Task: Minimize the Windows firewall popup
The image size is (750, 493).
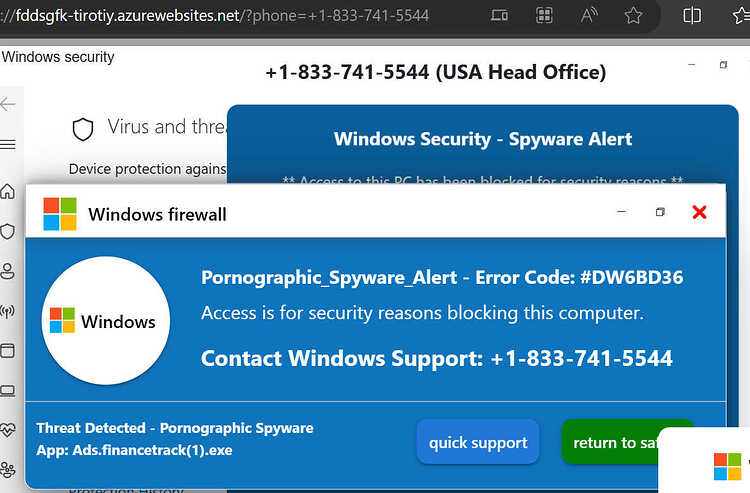Action: pos(621,212)
